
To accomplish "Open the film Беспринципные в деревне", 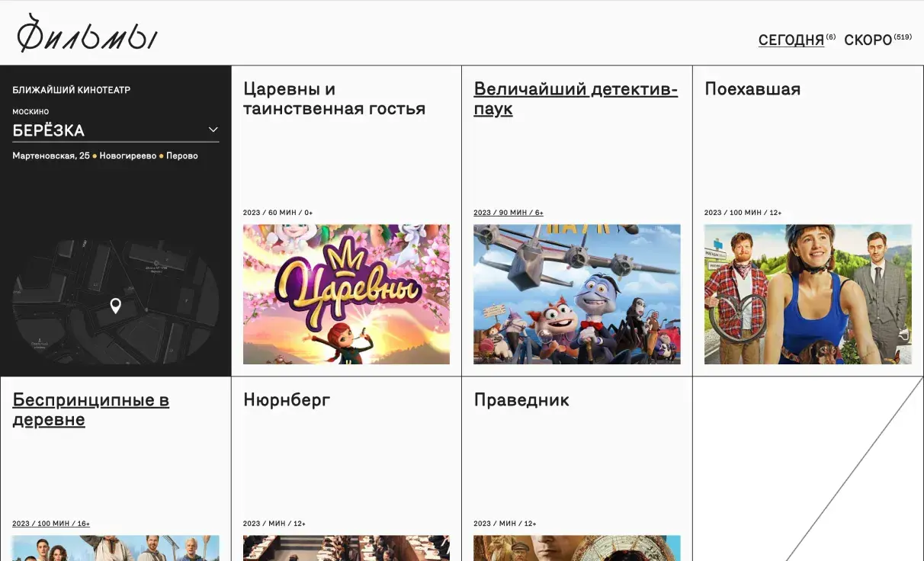I will pos(91,409).
